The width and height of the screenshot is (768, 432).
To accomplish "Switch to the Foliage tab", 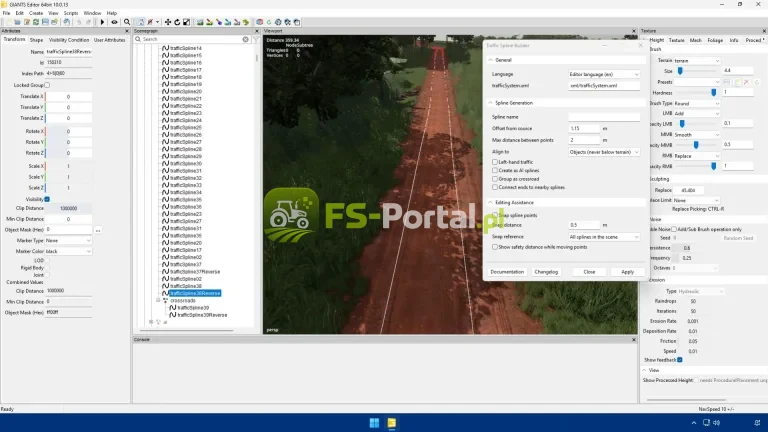I will [715, 40].
